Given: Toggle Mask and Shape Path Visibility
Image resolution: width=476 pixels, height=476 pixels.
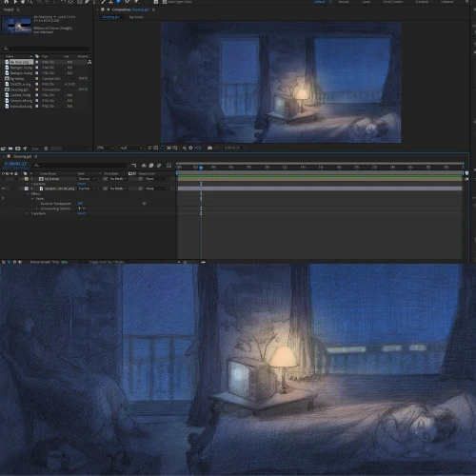Looking at the screenshot, I should 162,148.
